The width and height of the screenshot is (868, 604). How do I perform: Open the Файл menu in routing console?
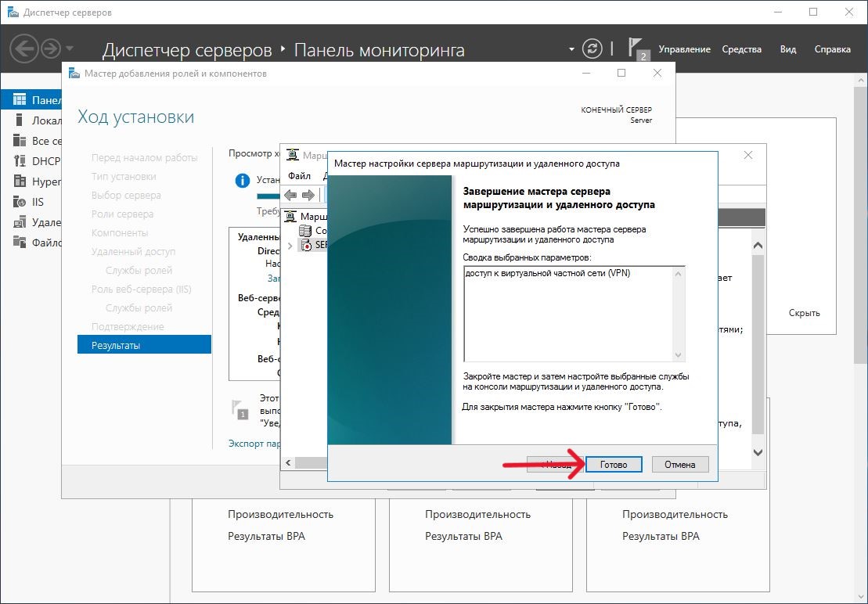point(299,176)
